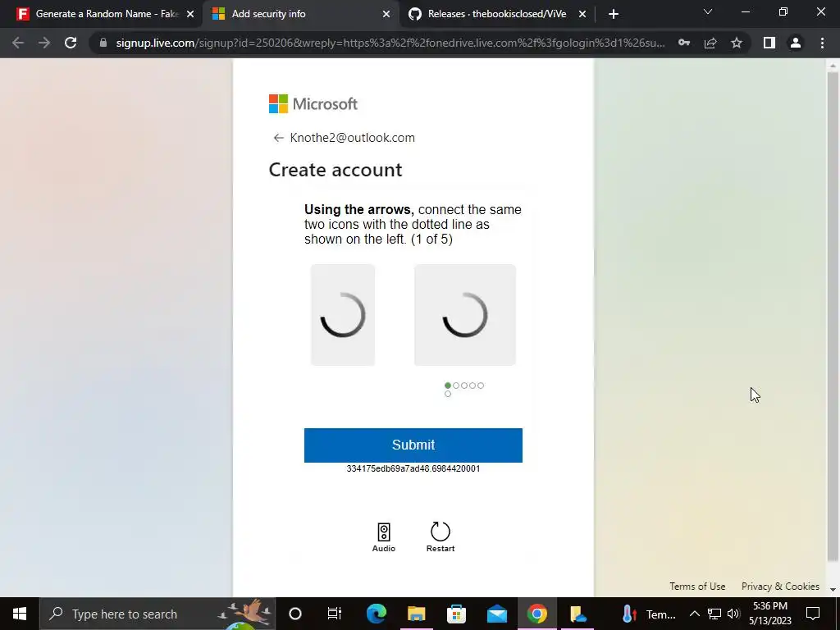Open the Mail app from taskbar
The image size is (840, 630).
tap(496, 614)
